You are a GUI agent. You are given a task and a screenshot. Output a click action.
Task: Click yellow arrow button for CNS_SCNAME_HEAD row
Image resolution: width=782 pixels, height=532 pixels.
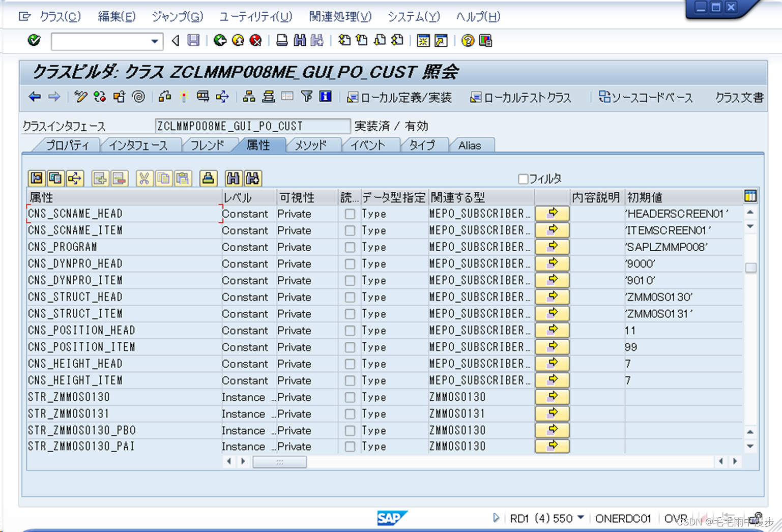[x=552, y=214]
